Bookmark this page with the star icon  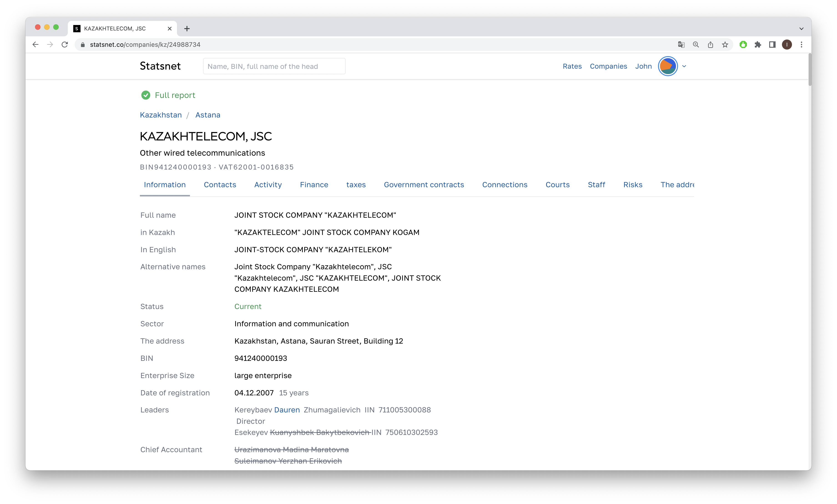click(x=725, y=45)
